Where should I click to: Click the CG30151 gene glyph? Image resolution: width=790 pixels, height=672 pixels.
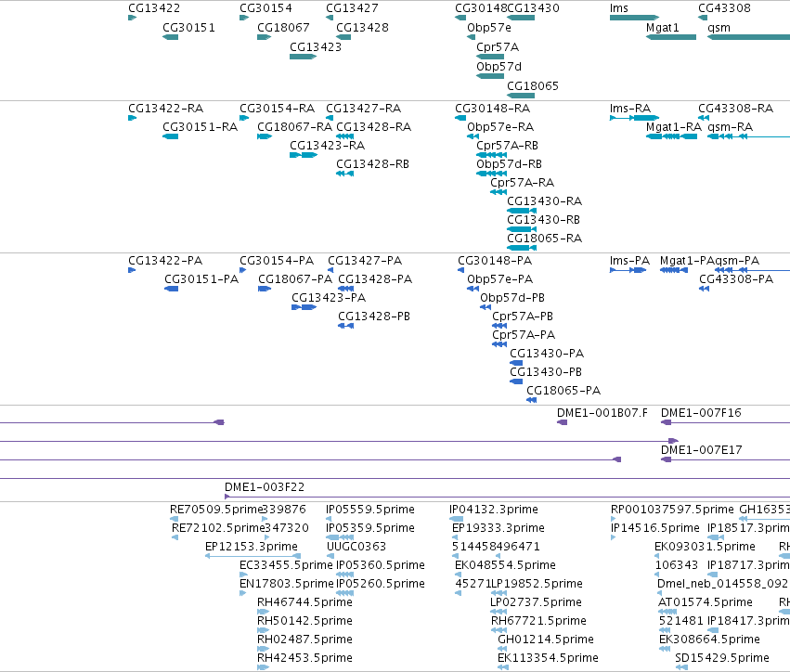[x=170, y=37]
